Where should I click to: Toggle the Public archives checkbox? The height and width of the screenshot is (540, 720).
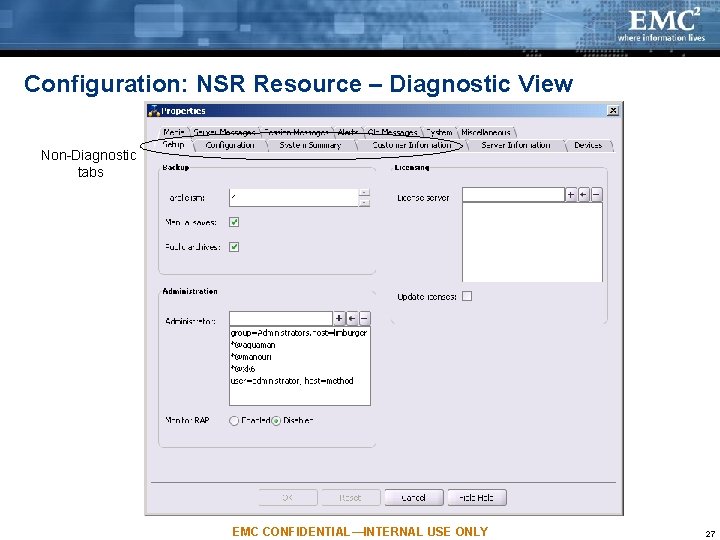[x=234, y=247]
